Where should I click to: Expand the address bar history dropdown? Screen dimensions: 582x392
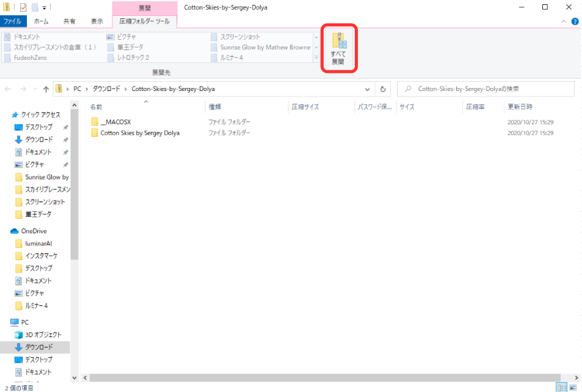click(367, 89)
